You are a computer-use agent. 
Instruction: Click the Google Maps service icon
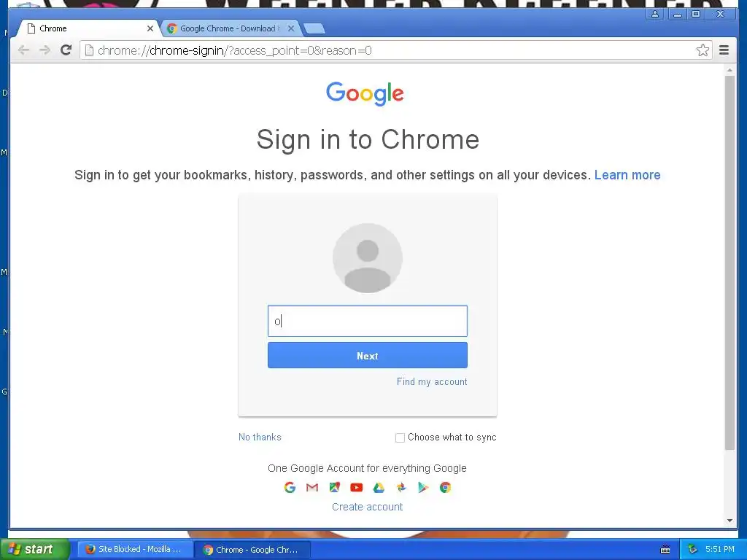click(334, 487)
